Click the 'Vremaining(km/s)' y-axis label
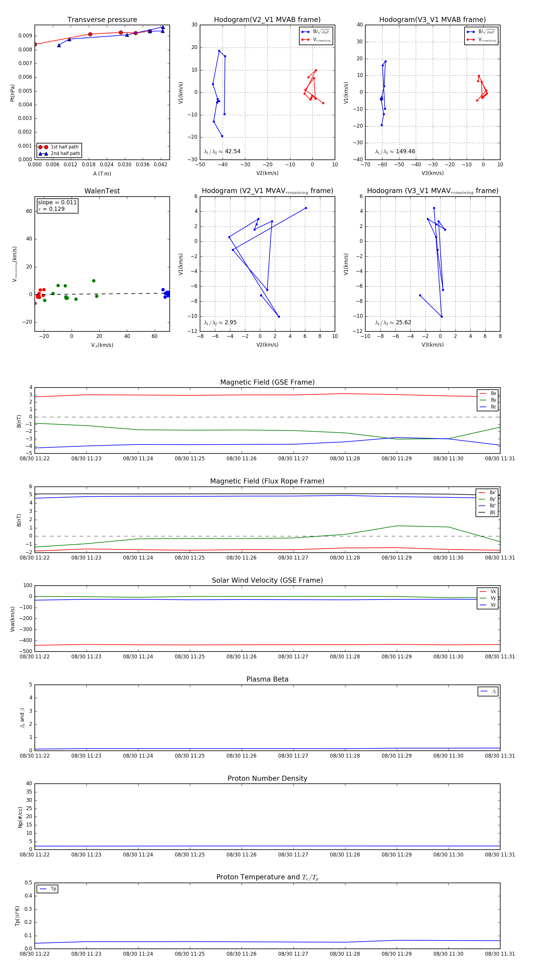 point(15,264)
